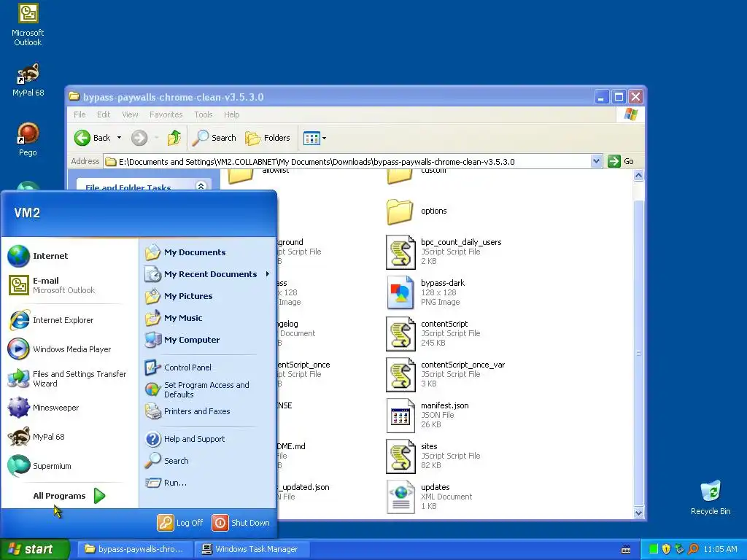Select contentScript_once_var script file

tap(446, 374)
